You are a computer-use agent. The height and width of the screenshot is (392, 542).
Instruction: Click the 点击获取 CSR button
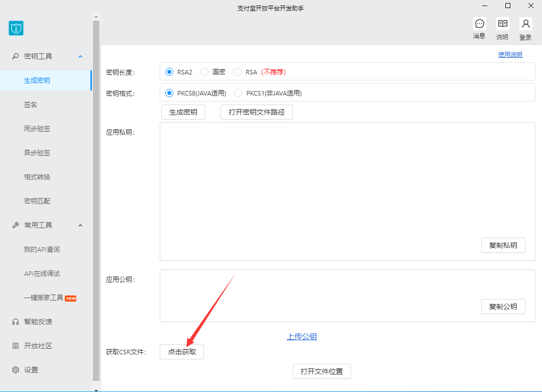point(182,352)
